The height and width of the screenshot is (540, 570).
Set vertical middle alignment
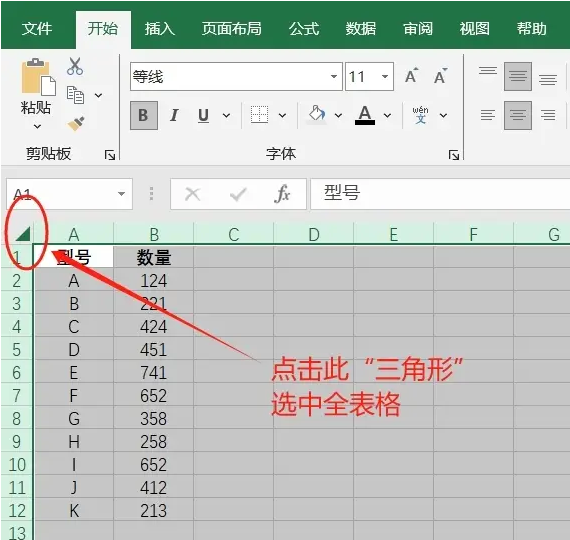pos(518,76)
